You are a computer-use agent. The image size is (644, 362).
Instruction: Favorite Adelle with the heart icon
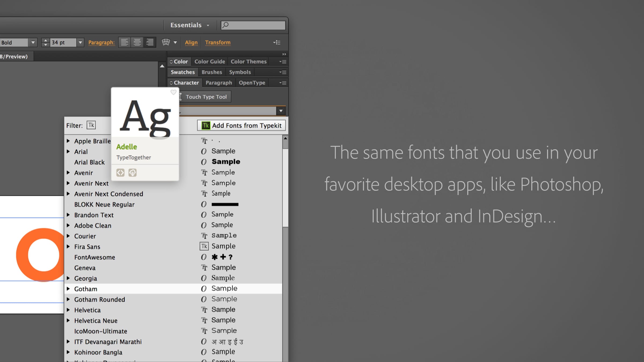pyautogui.click(x=173, y=92)
